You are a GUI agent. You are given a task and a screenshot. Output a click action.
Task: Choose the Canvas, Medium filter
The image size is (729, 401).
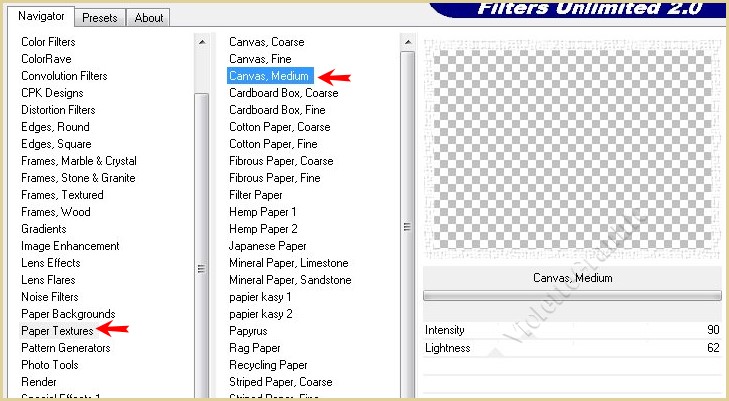pyautogui.click(x=270, y=76)
